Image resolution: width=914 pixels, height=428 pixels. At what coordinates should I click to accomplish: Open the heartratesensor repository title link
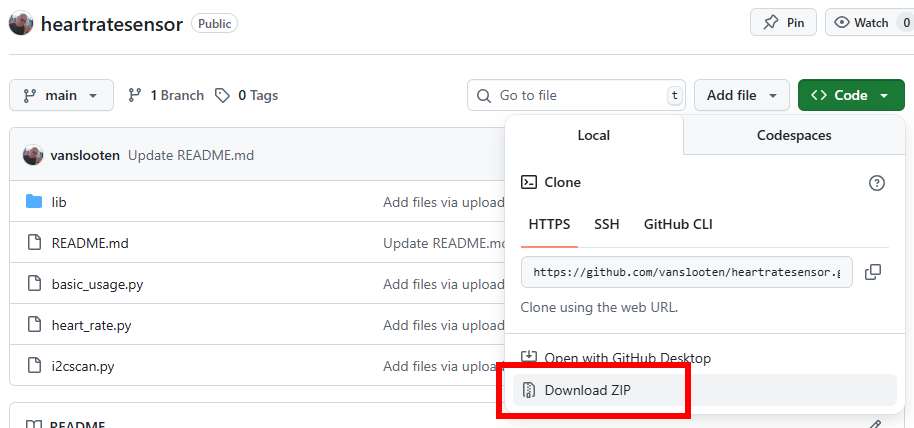pos(112,24)
